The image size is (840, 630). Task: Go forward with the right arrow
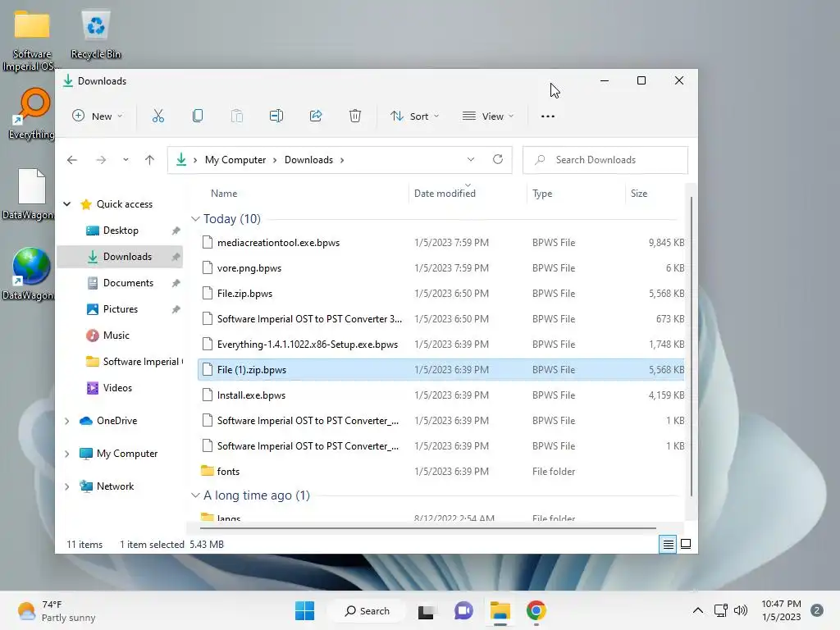(101, 160)
